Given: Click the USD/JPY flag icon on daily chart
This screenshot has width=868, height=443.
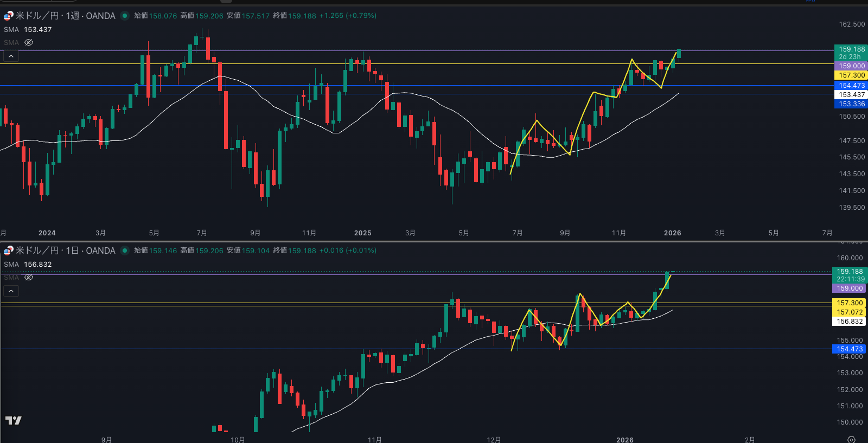Looking at the screenshot, I should tap(9, 251).
